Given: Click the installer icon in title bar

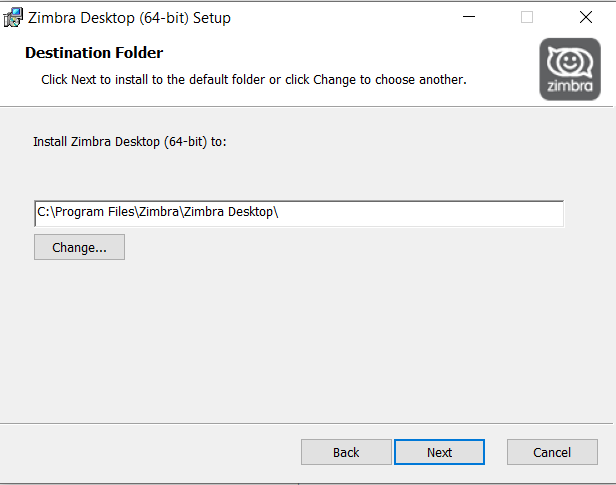Looking at the screenshot, I should (x=13, y=18).
